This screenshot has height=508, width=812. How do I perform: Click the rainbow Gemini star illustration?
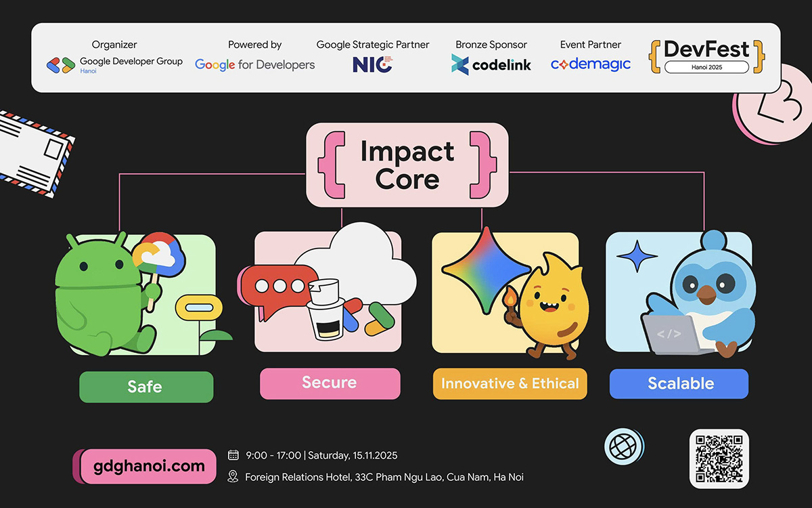tap(486, 270)
